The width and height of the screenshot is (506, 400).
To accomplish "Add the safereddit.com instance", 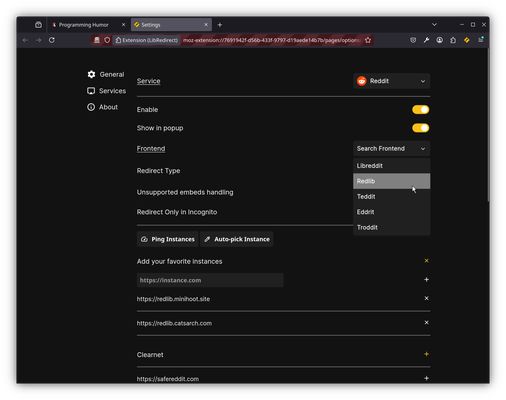I will (426, 378).
